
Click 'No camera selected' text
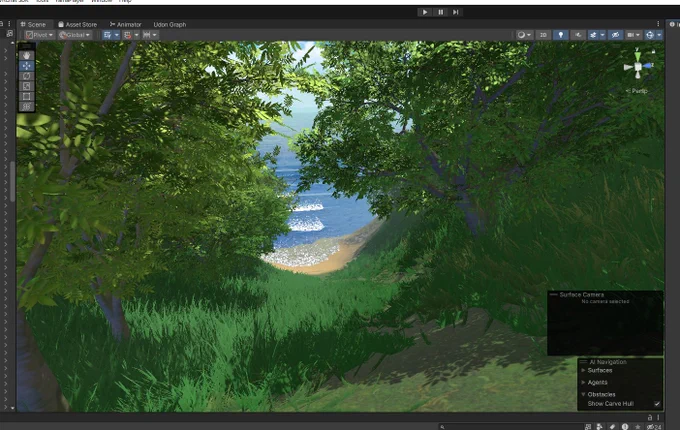pos(605,301)
